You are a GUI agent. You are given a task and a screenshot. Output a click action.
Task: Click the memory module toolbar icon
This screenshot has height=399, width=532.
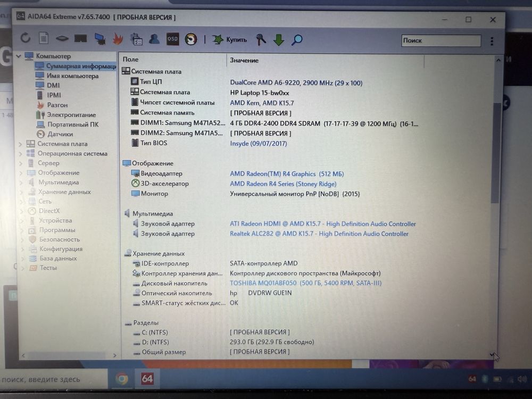pyautogui.click(x=80, y=39)
